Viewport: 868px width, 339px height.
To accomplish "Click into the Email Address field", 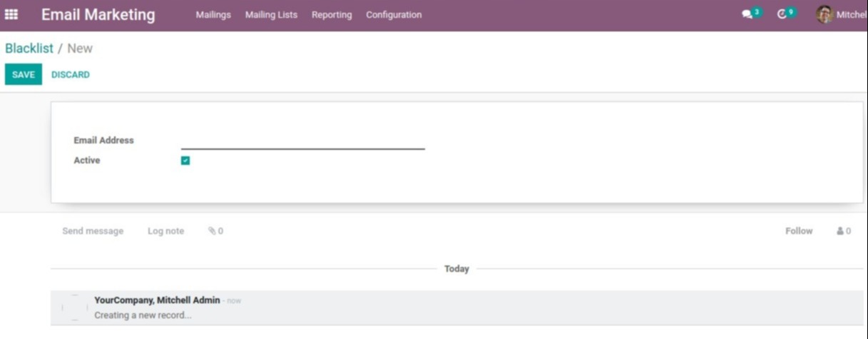I will tap(302, 141).
